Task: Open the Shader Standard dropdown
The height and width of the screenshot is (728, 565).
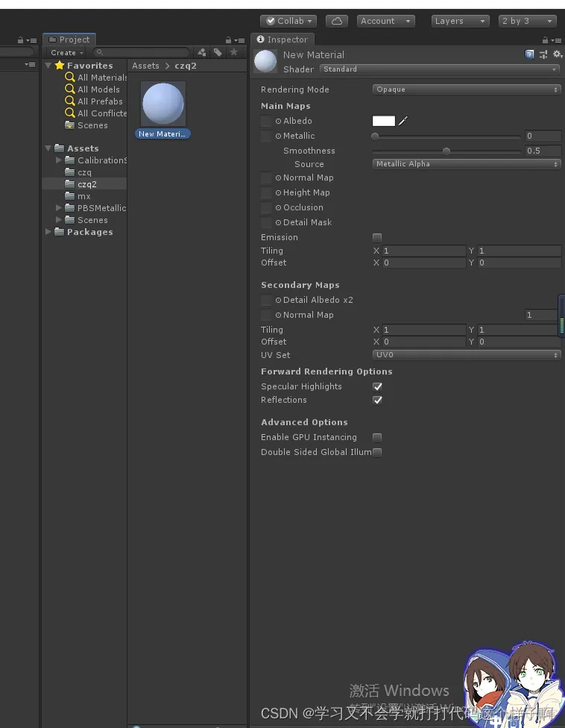Action: pyautogui.click(x=439, y=69)
